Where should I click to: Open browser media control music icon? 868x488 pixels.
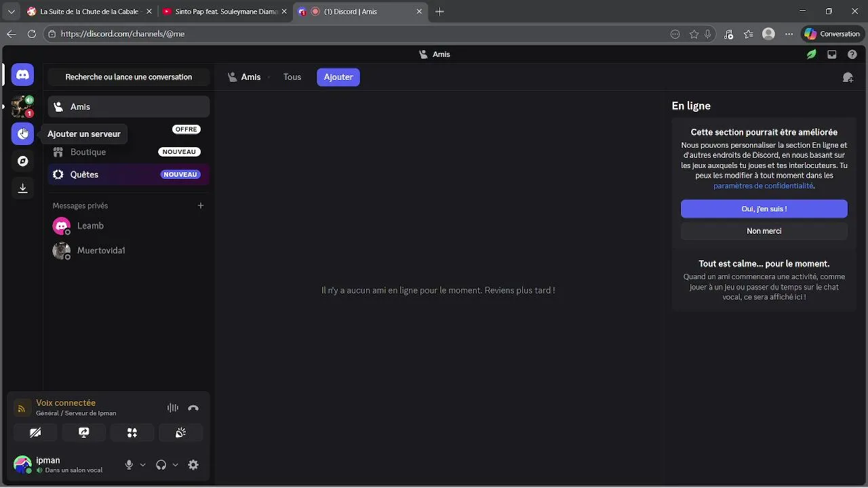pyautogui.click(x=728, y=34)
